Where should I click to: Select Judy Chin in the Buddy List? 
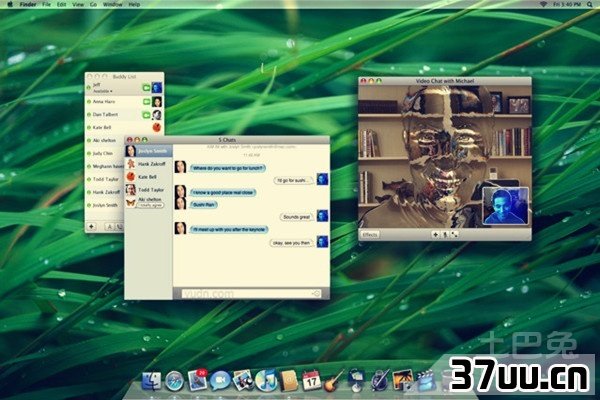coord(105,153)
